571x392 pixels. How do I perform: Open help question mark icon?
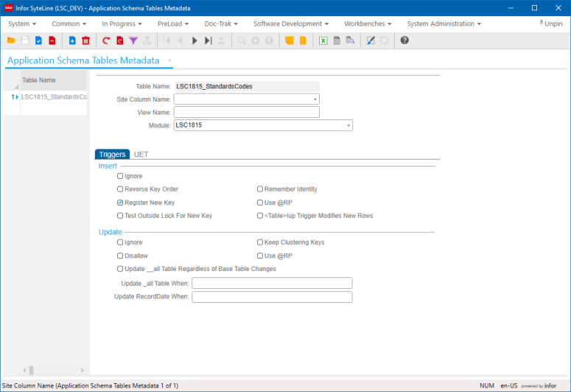coord(404,41)
